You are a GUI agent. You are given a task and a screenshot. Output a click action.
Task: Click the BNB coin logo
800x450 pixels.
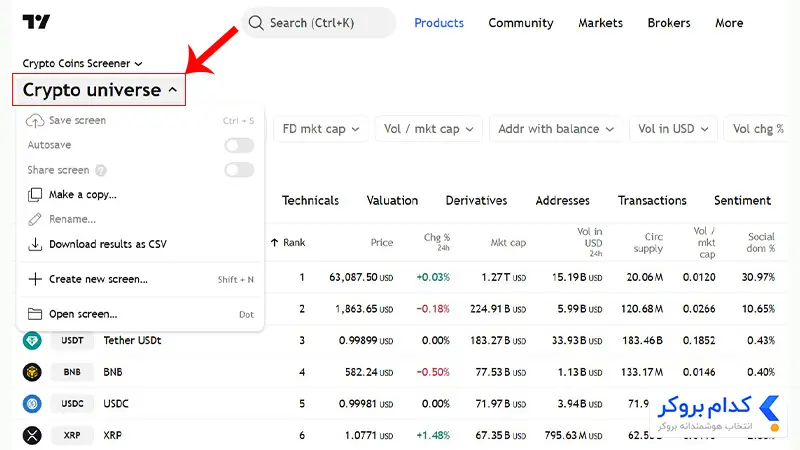point(32,372)
